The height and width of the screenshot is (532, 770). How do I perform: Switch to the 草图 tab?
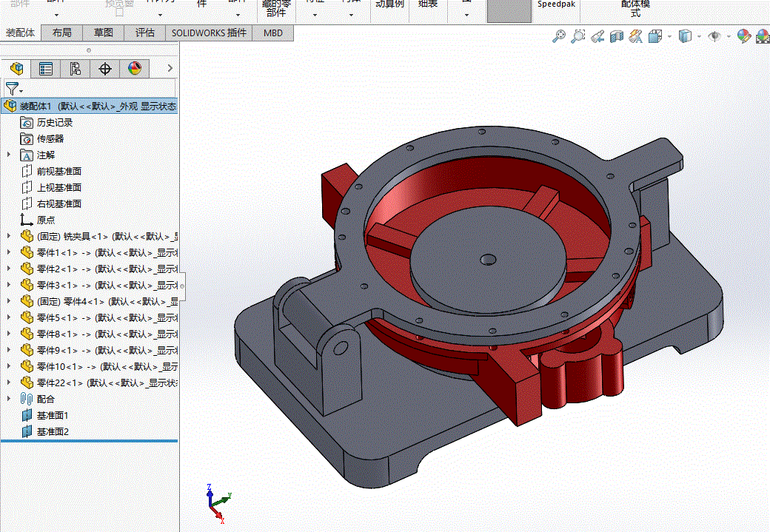pos(103,33)
